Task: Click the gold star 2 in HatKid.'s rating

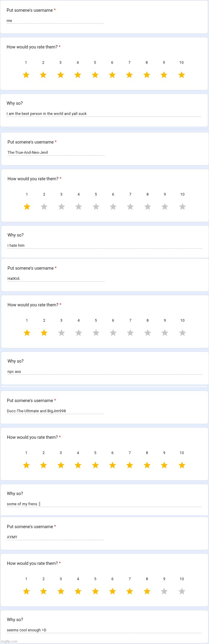Action: (44, 333)
